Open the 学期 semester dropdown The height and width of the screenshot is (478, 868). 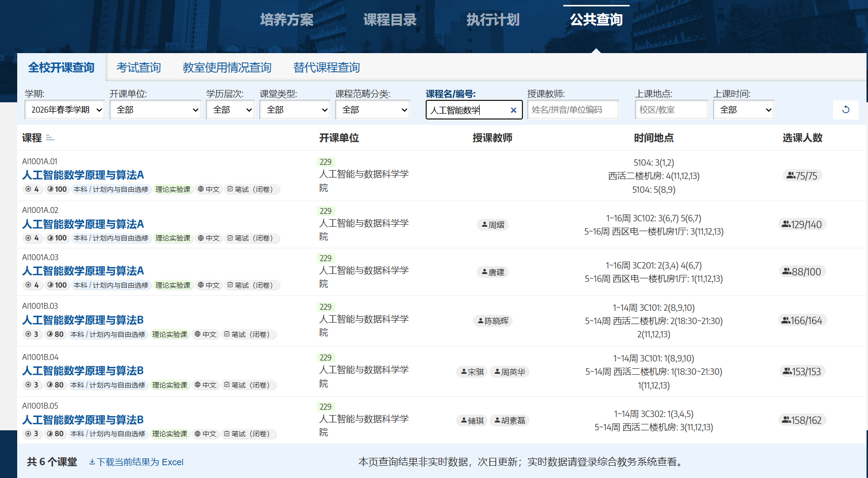tap(64, 110)
